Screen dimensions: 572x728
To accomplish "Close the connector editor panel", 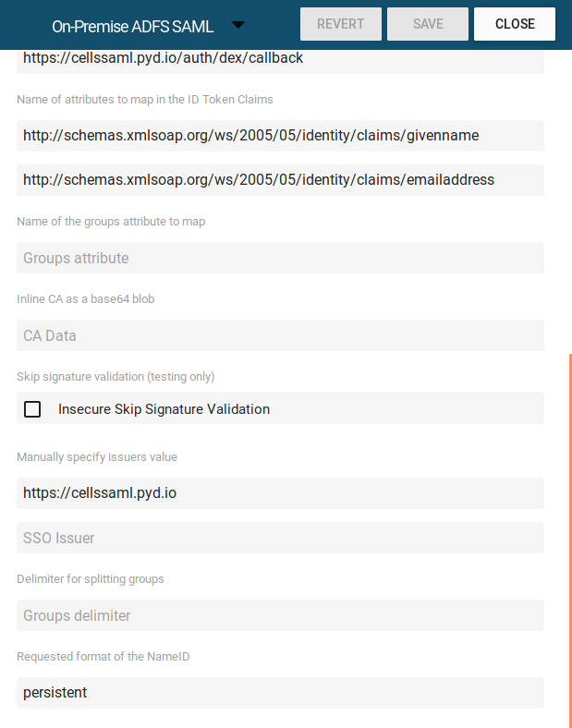I will [x=515, y=24].
